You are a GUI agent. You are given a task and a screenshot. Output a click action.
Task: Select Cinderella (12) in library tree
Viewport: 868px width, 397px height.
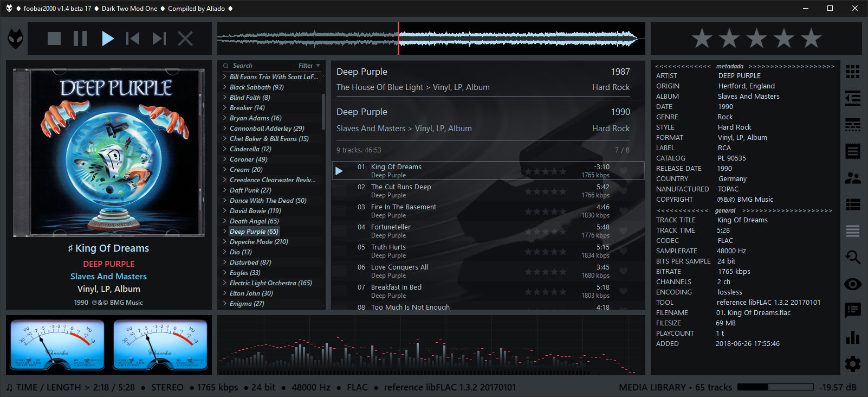click(250, 149)
